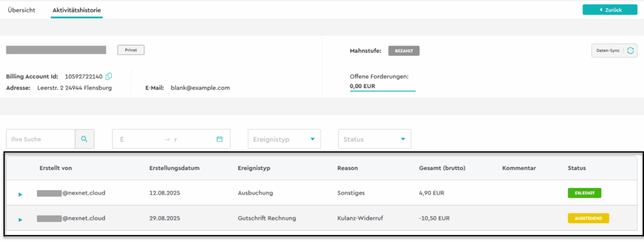Switch to the Übersicht tab
The image size is (644, 242).
click(21, 10)
